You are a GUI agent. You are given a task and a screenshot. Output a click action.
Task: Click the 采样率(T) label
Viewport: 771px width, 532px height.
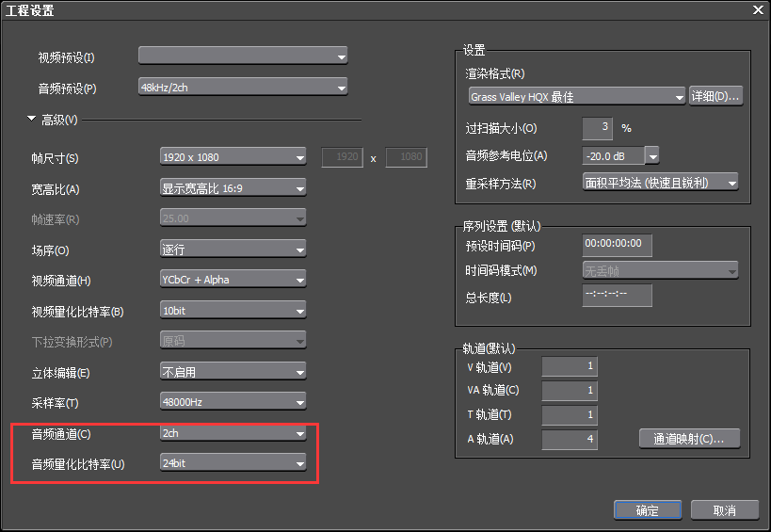pyautogui.click(x=55, y=403)
